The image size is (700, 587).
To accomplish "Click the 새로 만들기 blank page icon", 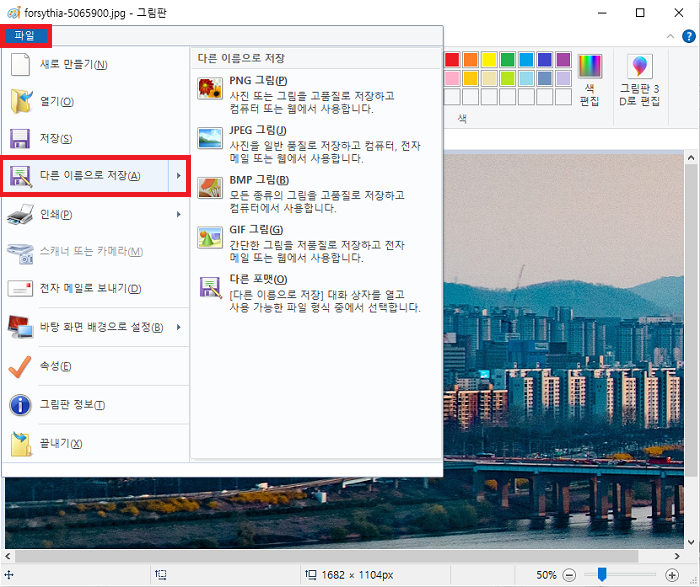I will (x=20, y=65).
